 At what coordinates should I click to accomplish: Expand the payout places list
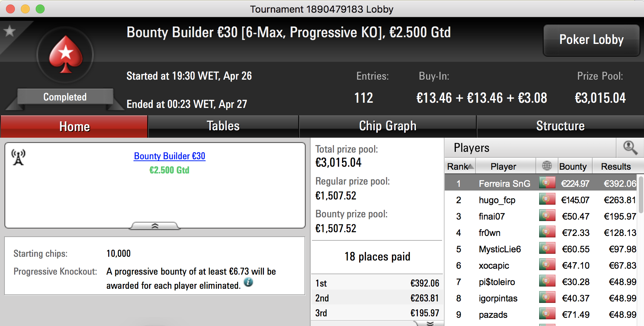430,323
